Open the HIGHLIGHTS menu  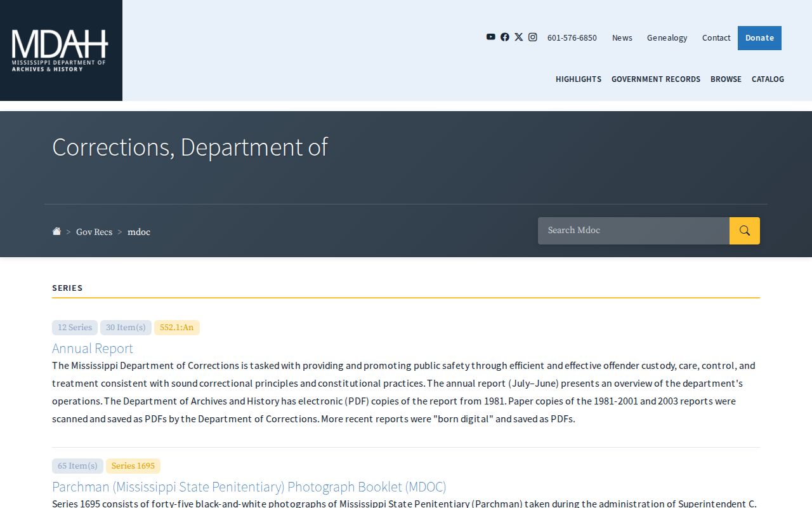(579, 79)
